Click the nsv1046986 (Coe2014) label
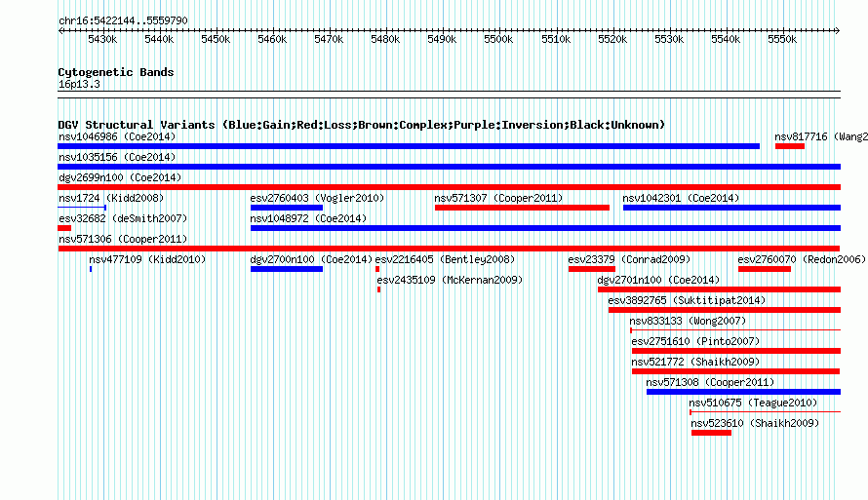Screen dimensions: 868x500 click(117, 136)
